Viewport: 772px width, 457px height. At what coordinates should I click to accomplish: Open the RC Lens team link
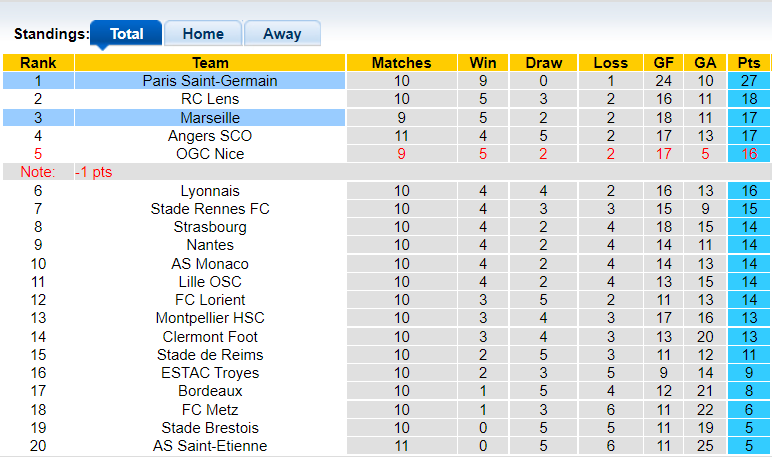coord(210,99)
